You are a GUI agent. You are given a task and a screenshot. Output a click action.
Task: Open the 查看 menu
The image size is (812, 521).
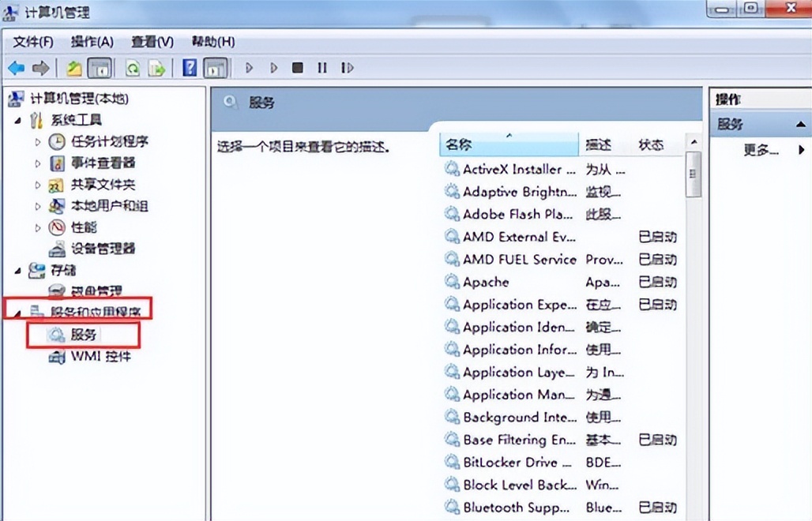(150, 41)
